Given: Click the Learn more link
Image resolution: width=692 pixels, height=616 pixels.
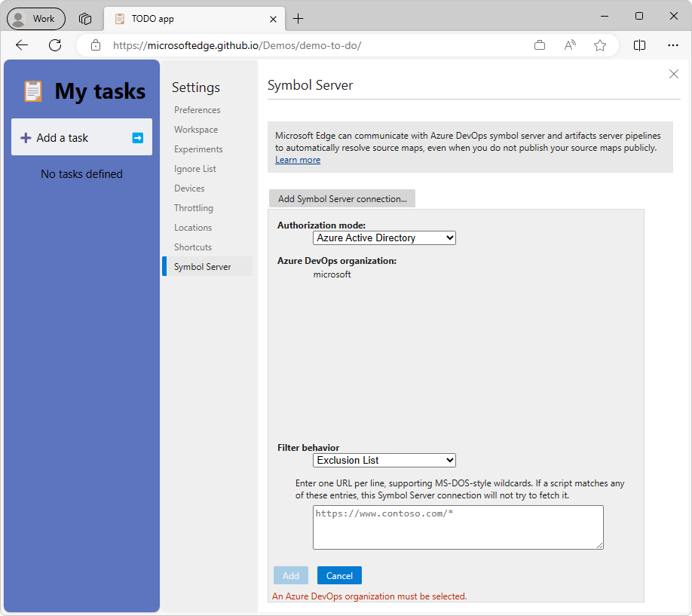Looking at the screenshot, I should pos(297,160).
